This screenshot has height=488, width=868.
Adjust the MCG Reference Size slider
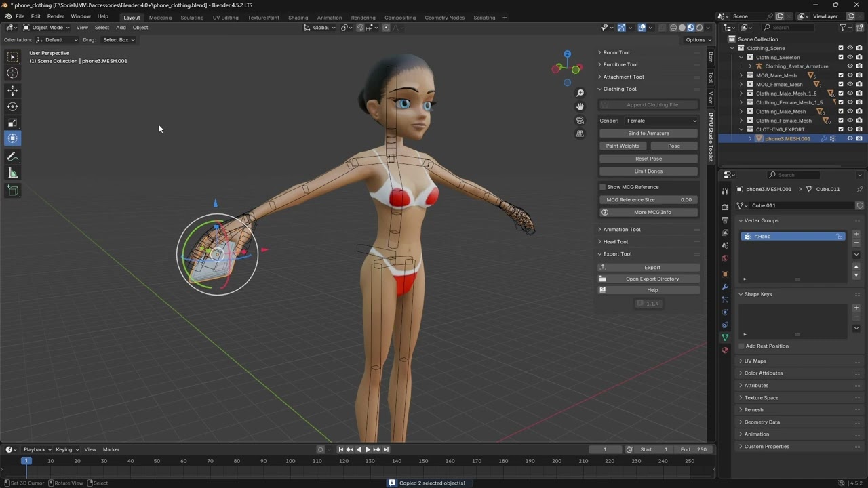(x=648, y=200)
